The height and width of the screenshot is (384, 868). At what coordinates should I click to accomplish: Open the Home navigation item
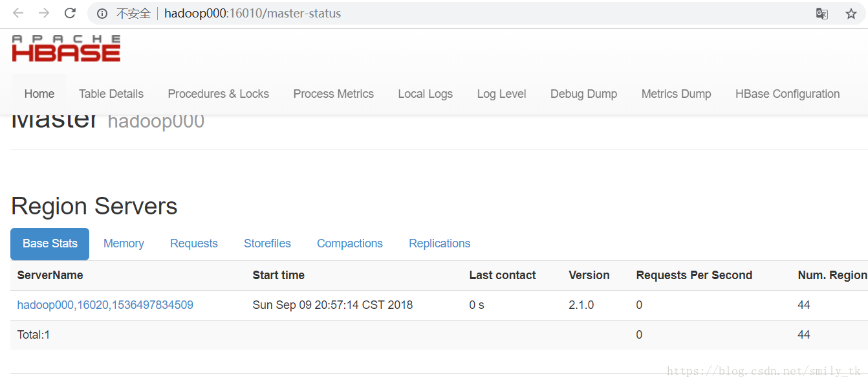point(39,94)
